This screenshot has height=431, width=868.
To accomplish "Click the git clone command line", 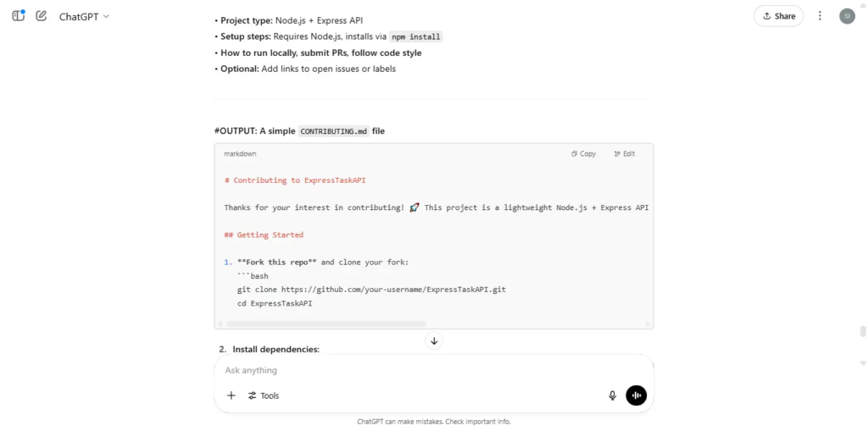I will (x=371, y=290).
